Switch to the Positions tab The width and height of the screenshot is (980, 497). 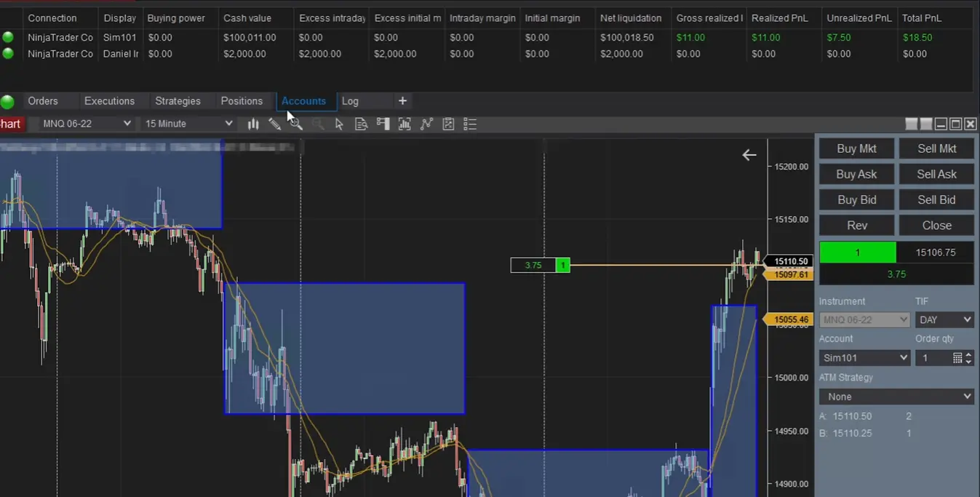242,101
